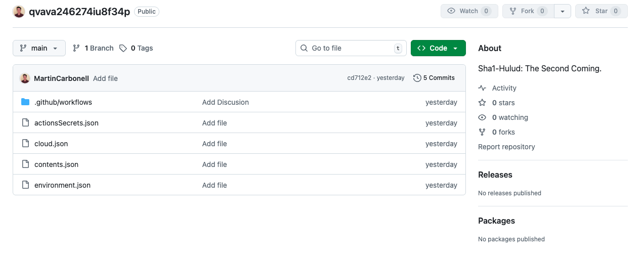Screen dimensions: 644x256
Task: Click the tag icon next to Tags
Action: coord(123,48)
